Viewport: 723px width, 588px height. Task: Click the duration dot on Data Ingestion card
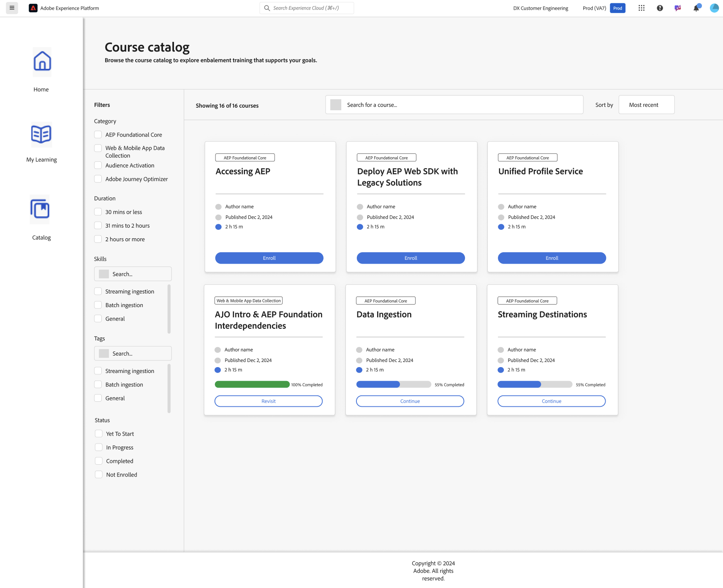(359, 370)
